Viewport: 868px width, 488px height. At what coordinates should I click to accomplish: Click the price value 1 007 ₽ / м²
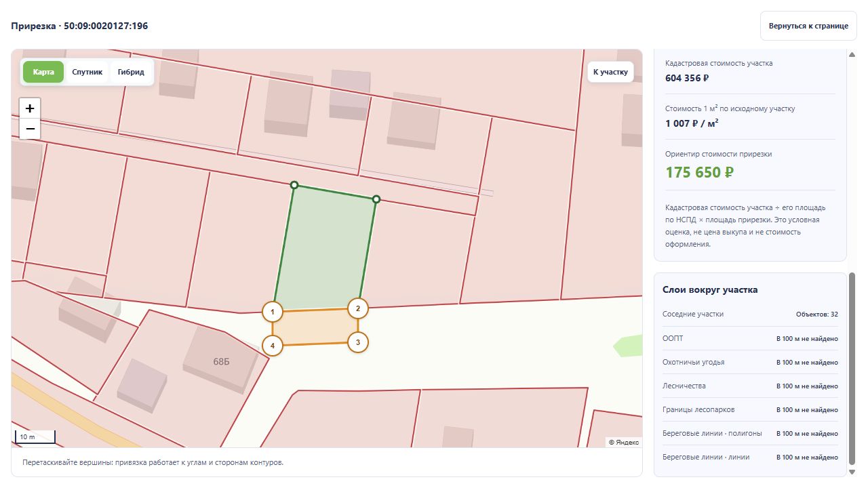tap(692, 123)
